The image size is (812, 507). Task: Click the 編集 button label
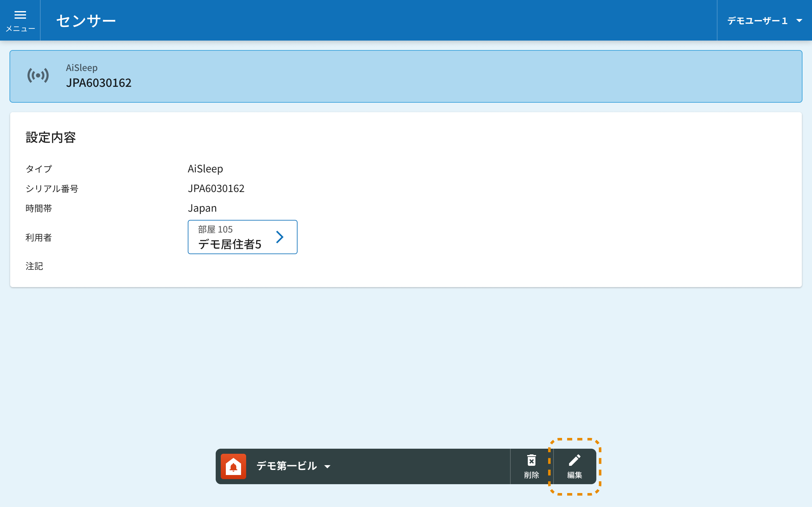574,475
